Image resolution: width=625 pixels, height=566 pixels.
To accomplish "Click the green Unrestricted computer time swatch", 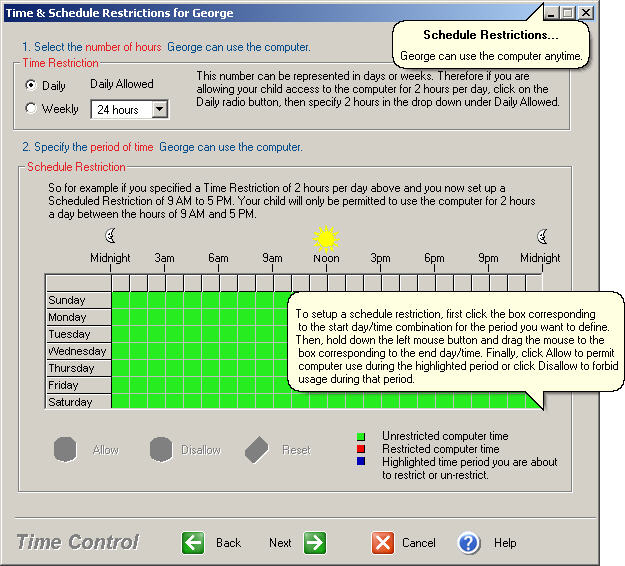I will click(361, 436).
